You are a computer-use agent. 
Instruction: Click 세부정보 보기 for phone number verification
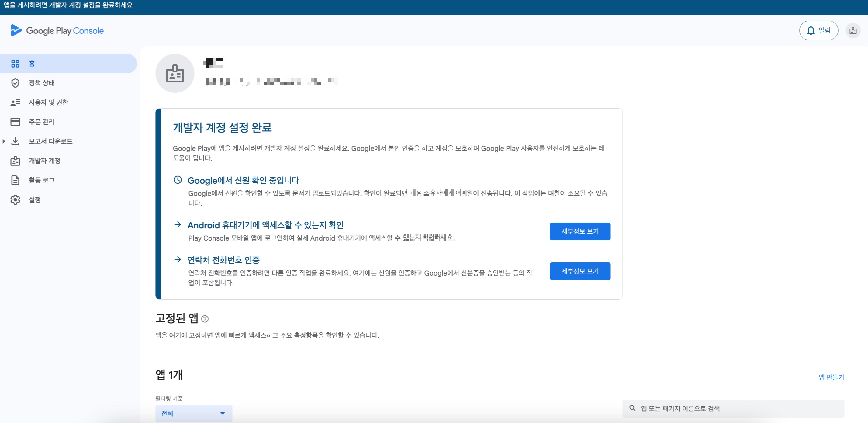[x=579, y=271]
